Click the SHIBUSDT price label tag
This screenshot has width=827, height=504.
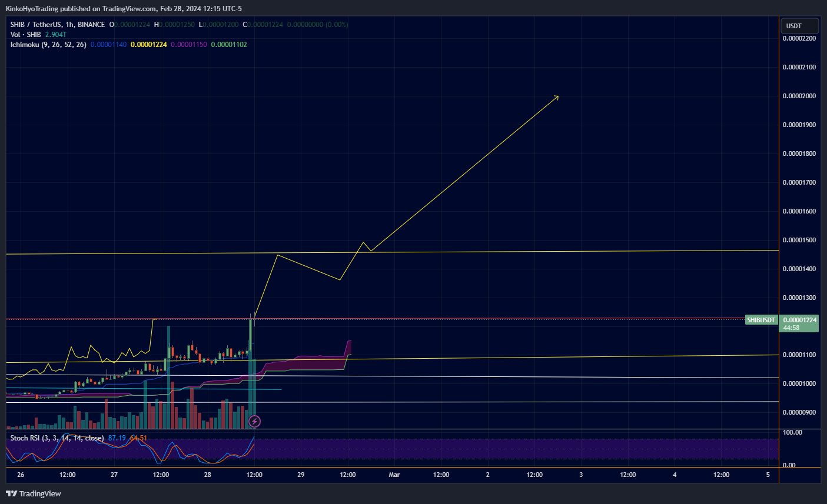click(x=760, y=320)
